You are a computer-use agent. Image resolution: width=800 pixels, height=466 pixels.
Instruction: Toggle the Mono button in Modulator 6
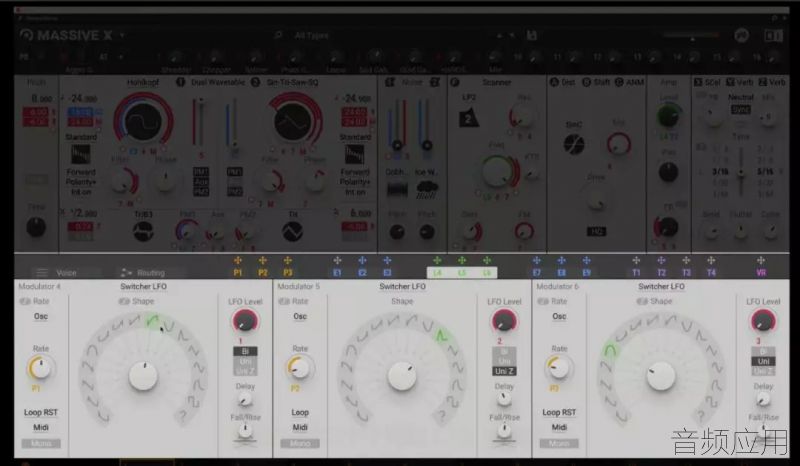click(x=559, y=444)
